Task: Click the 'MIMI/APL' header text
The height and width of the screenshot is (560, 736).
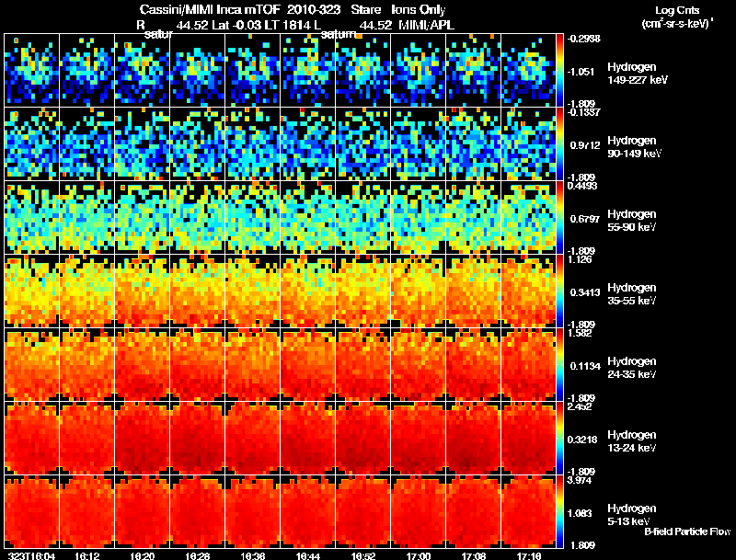Action: pos(426,26)
